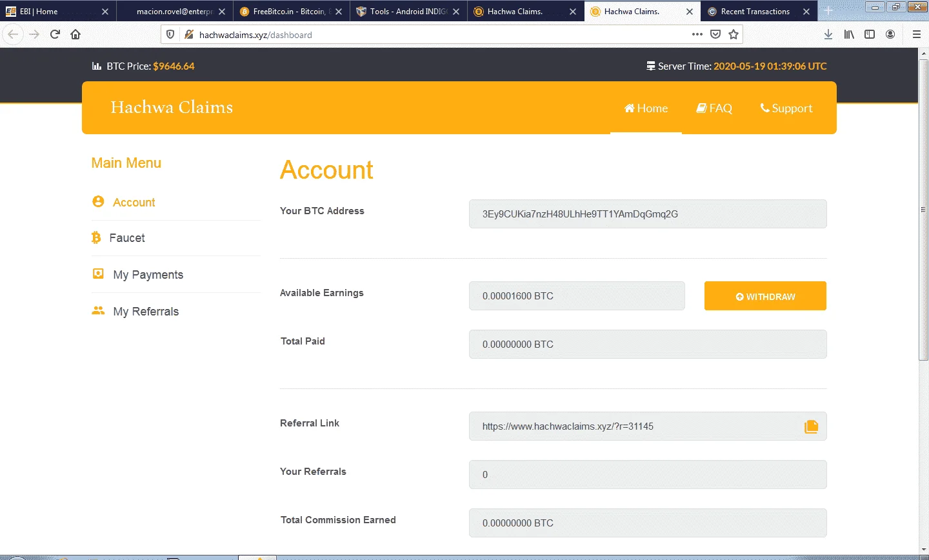Open page actions three-dot menu
Image resolution: width=929 pixels, height=560 pixels.
697,35
